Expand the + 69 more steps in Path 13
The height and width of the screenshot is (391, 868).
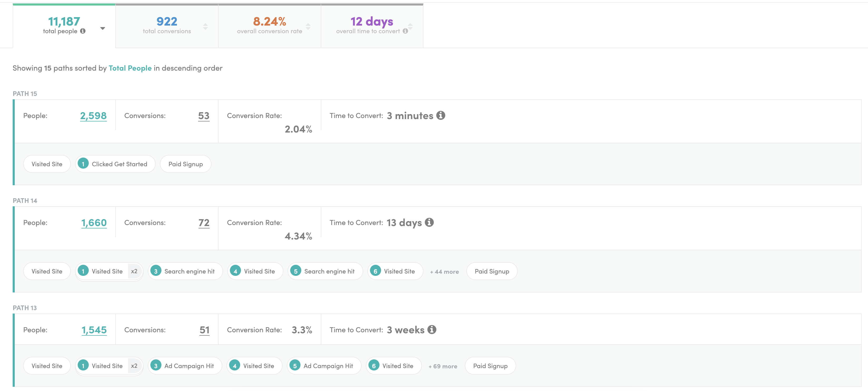pyautogui.click(x=443, y=366)
